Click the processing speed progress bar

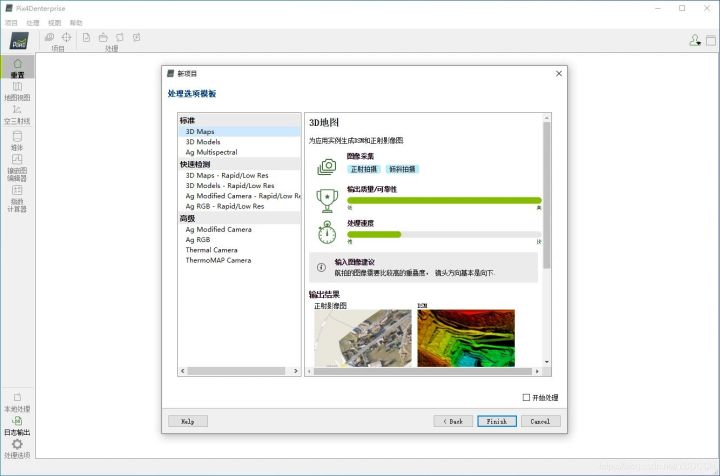[444, 235]
